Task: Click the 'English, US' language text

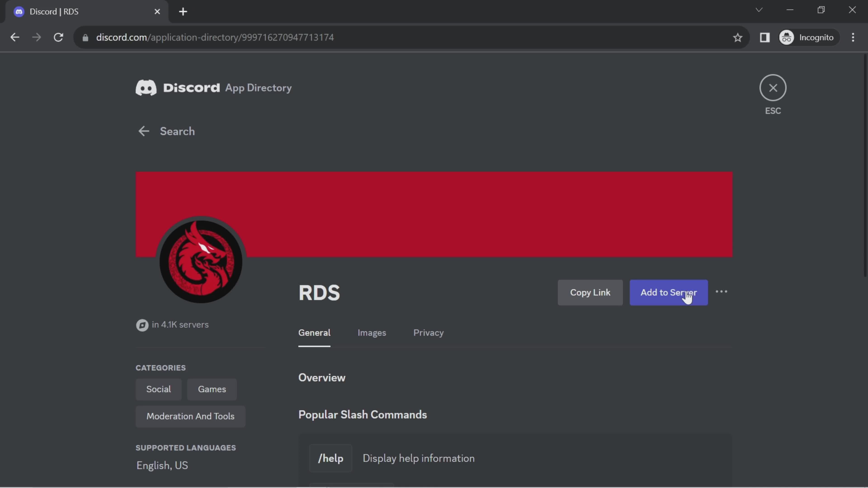Action: click(162, 465)
